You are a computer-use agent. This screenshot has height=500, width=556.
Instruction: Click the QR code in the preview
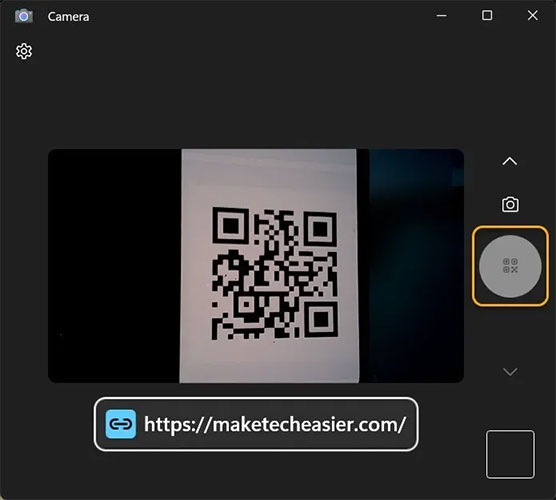pyautogui.click(x=274, y=274)
